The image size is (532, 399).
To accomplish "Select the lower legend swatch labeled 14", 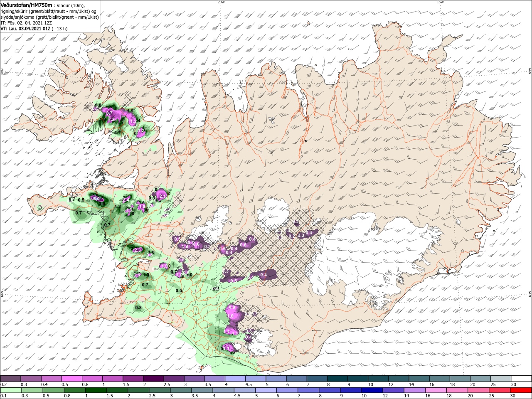I will (414, 390).
